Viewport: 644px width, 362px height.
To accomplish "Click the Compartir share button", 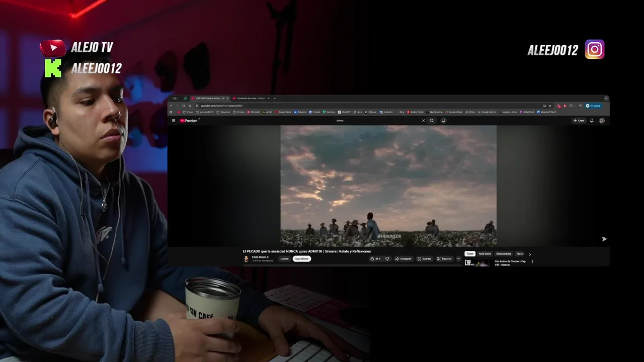I will [404, 259].
